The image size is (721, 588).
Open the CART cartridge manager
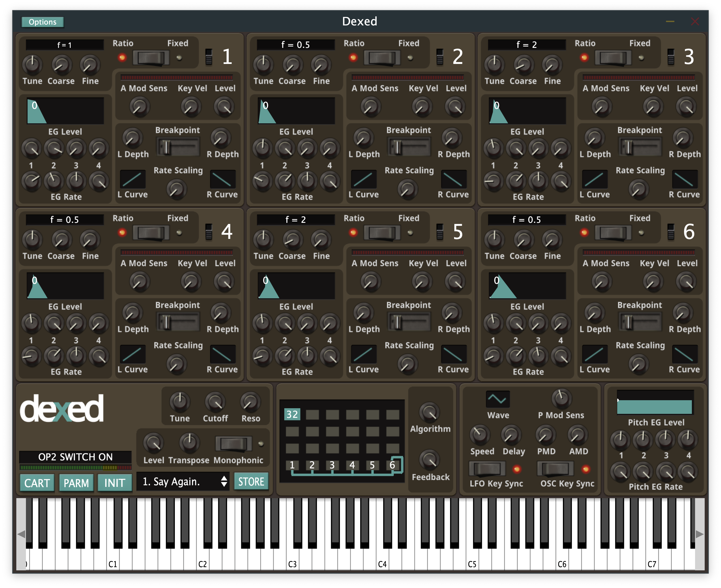pos(37,483)
